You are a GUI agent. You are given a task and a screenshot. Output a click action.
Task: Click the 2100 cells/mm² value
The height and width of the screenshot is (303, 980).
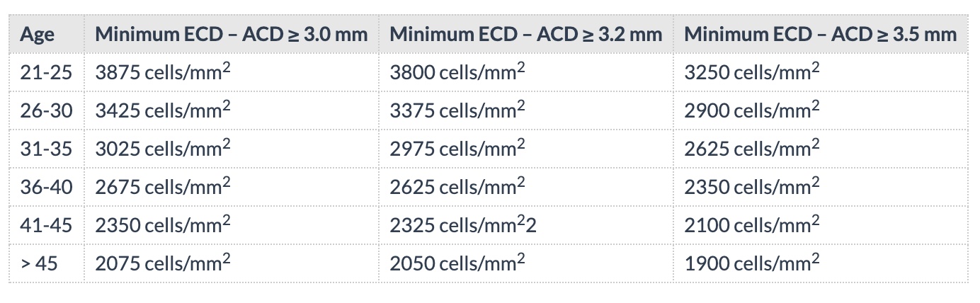coord(752,225)
